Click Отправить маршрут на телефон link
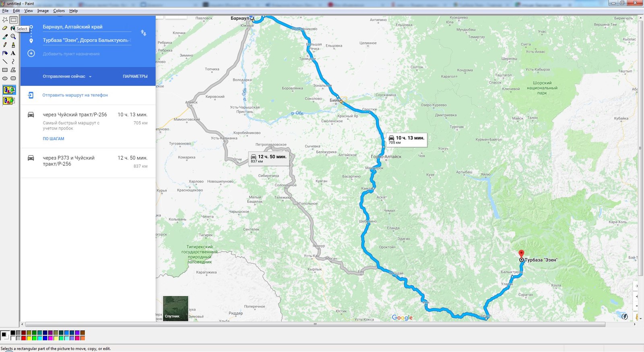This screenshot has width=644, height=352. pyautogui.click(x=75, y=95)
